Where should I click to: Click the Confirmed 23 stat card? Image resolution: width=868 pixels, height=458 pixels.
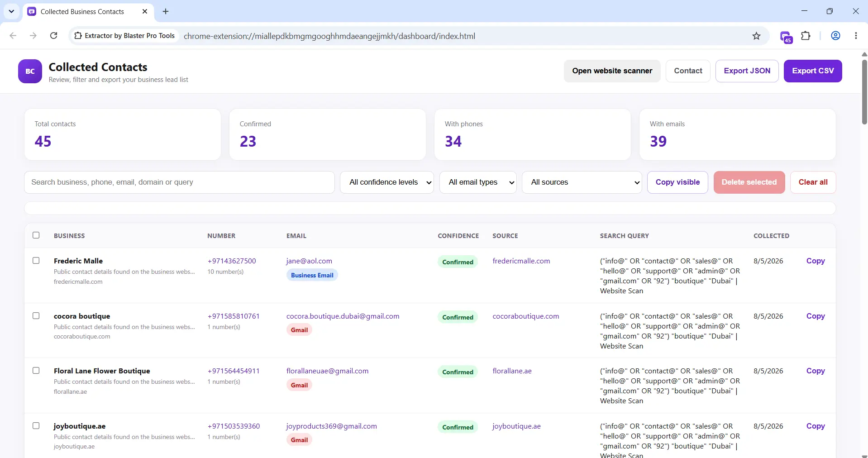pos(328,134)
